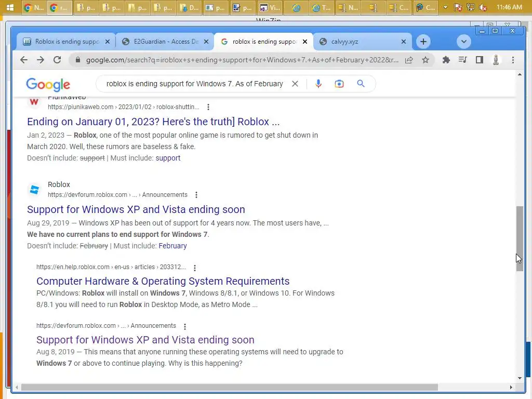Screen dimensions: 532x399
Task: Open options for the en.help.roblox.com result
Action: coord(195,268)
